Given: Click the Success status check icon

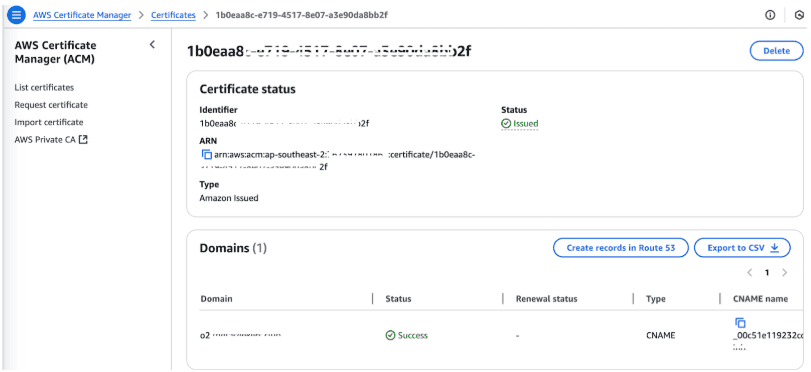Looking at the screenshot, I should pyautogui.click(x=391, y=335).
